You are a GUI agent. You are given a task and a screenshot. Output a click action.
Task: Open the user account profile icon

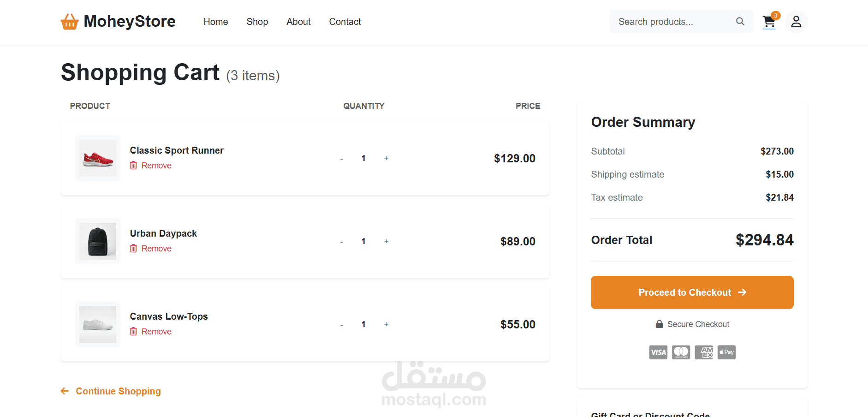(796, 22)
